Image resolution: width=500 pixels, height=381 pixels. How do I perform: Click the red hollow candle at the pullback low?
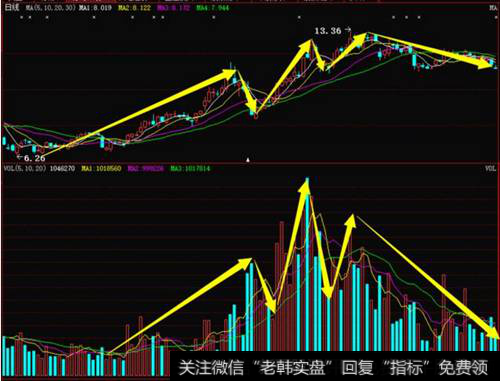pyautogui.click(x=256, y=116)
